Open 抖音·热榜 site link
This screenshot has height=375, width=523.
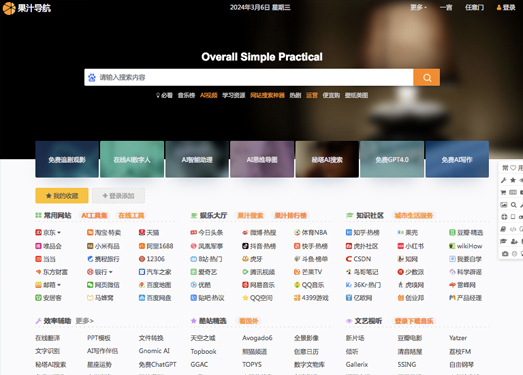point(259,246)
